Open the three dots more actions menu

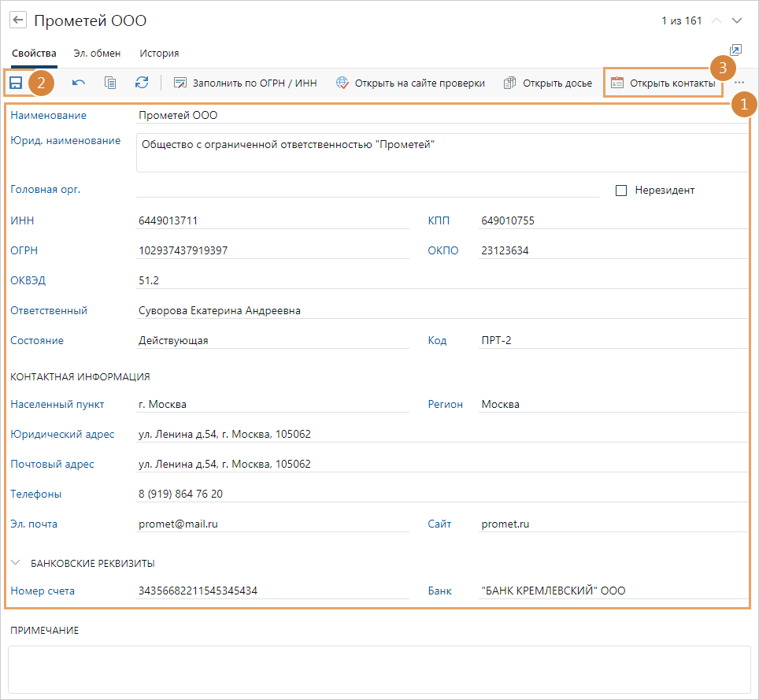coord(739,83)
